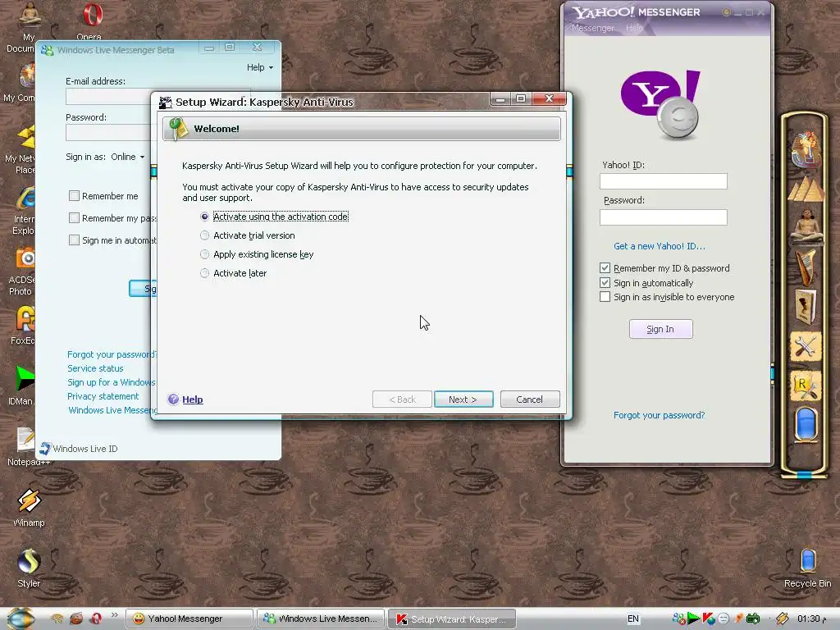This screenshot has width=840, height=630.
Task: Open Help dropdown in Windows Live Messenger
Action: 260,67
